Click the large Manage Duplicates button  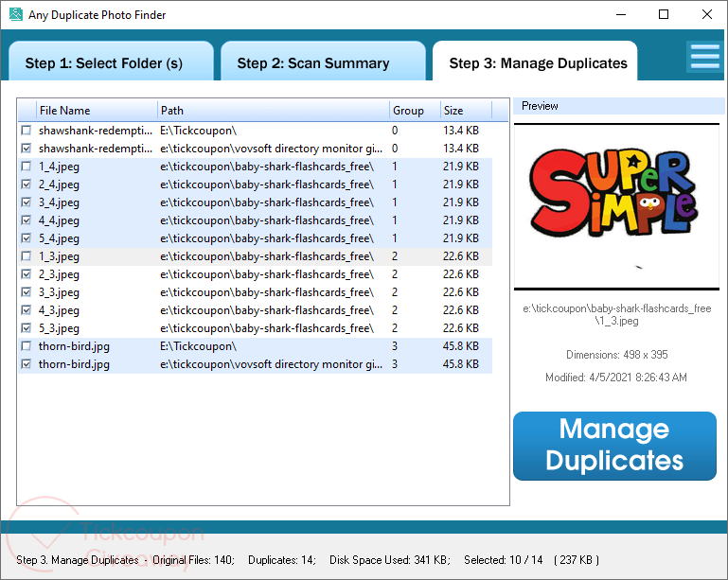(614, 446)
